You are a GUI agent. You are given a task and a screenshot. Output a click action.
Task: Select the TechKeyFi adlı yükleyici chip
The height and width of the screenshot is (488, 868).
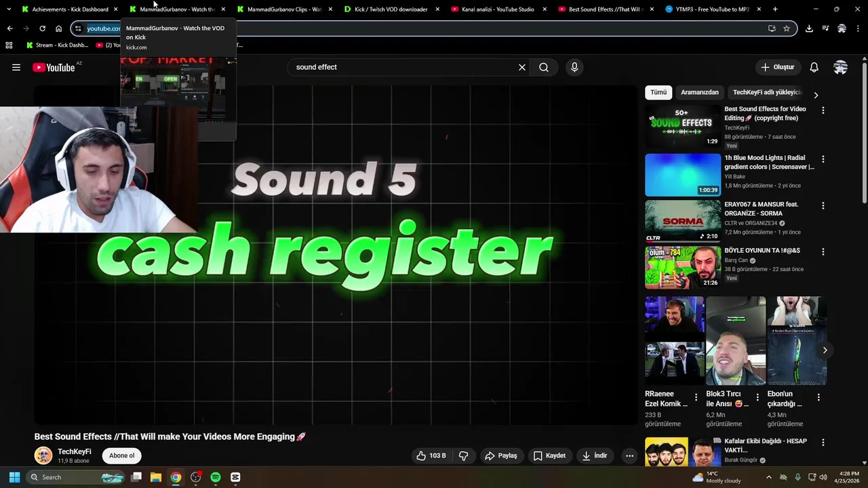click(x=767, y=92)
